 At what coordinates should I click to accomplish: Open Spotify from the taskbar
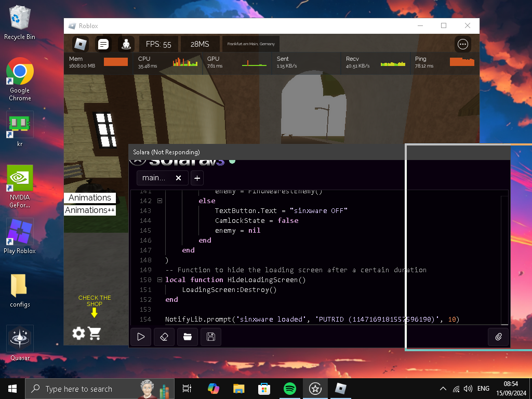[x=290, y=389]
